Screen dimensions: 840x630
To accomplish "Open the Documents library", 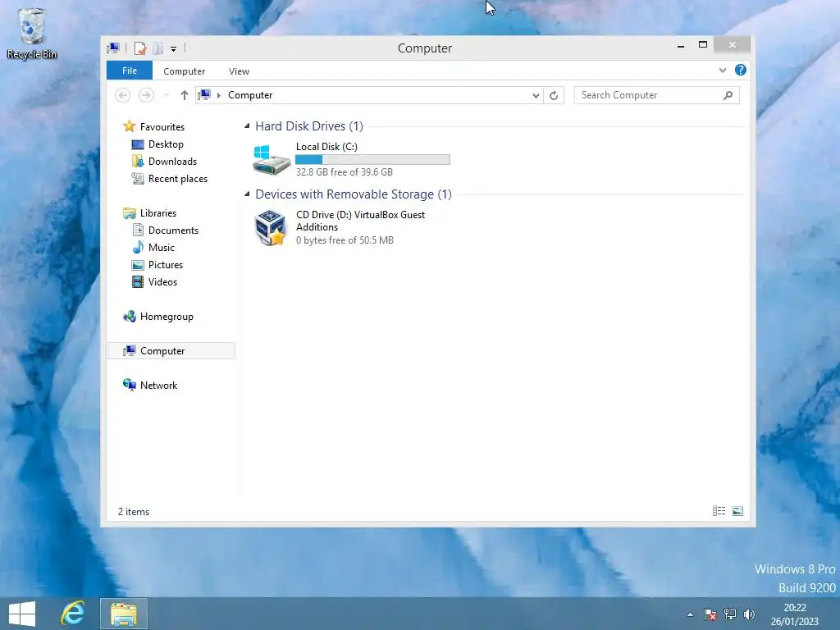I will [x=173, y=231].
